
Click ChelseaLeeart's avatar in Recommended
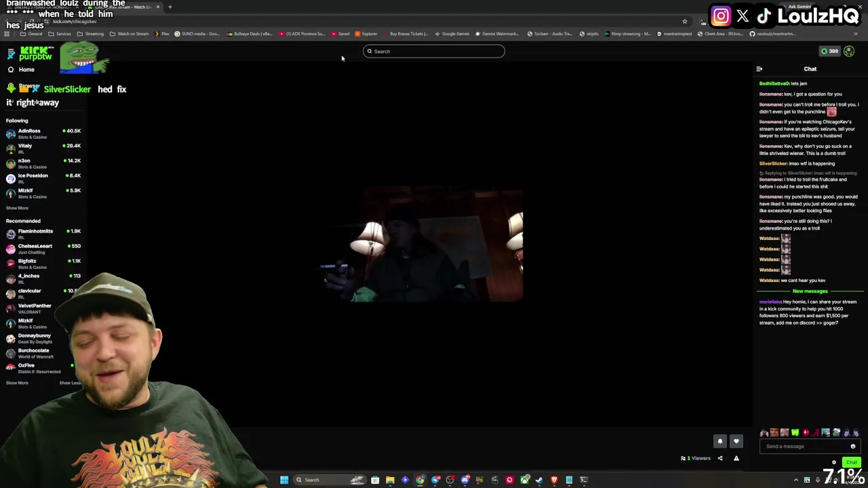pyautogui.click(x=11, y=249)
